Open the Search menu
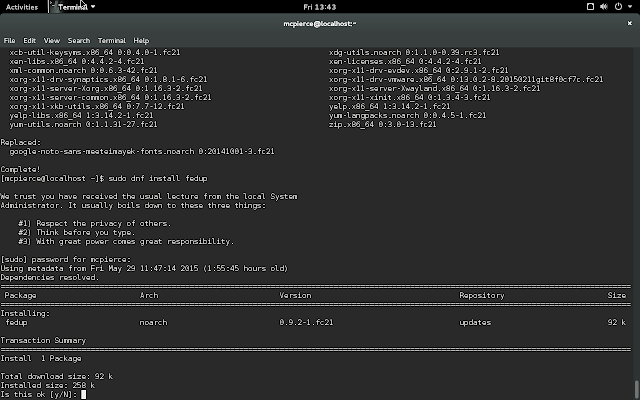This screenshot has width=640, height=400. point(79,40)
